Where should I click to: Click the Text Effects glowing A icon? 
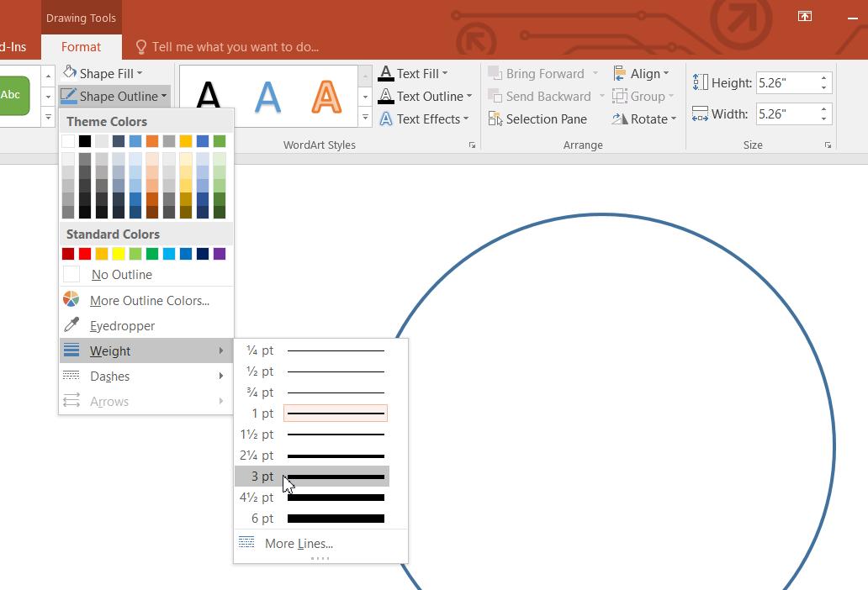(x=386, y=119)
